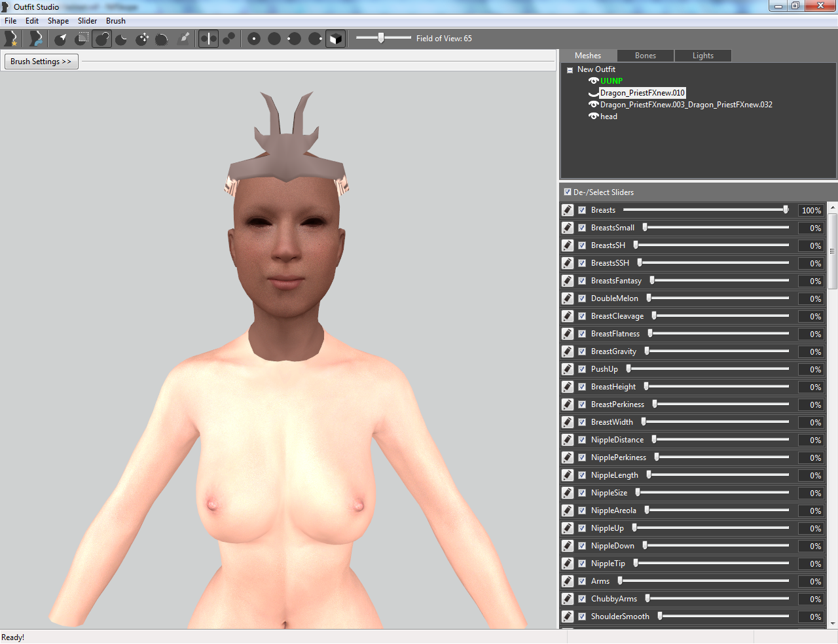The image size is (838, 644).
Task: Hide the UUNP mesh with the eye icon
Action: click(x=594, y=81)
